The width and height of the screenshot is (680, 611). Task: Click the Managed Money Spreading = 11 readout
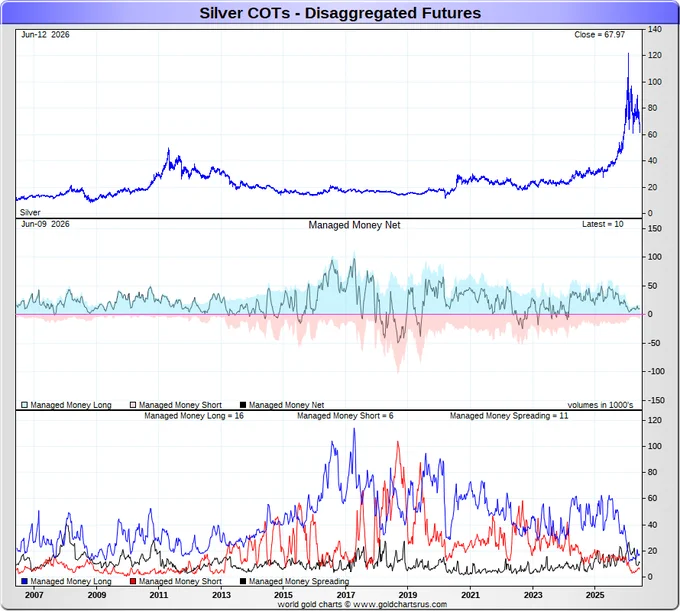(x=509, y=416)
